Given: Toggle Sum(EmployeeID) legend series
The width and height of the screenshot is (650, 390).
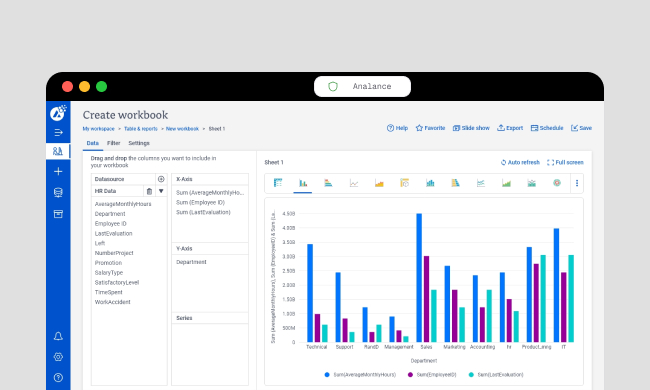Looking at the screenshot, I should pos(432,375).
